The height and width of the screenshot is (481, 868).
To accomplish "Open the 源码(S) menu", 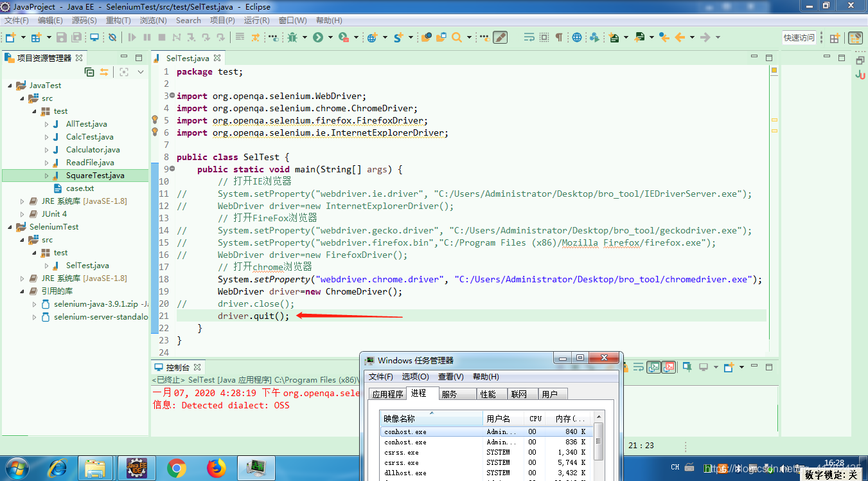I will [x=84, y=21].
